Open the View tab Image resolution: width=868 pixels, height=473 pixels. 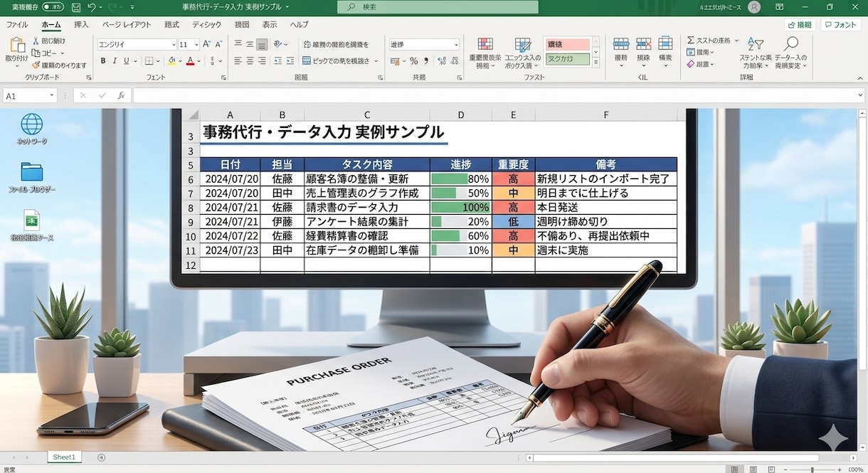[x=270, y=24]
